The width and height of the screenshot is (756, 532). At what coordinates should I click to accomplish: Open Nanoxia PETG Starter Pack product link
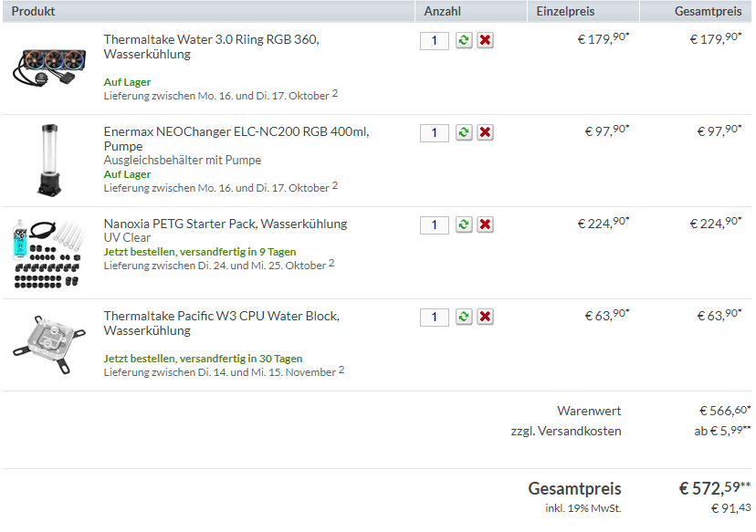coord(226,224)
